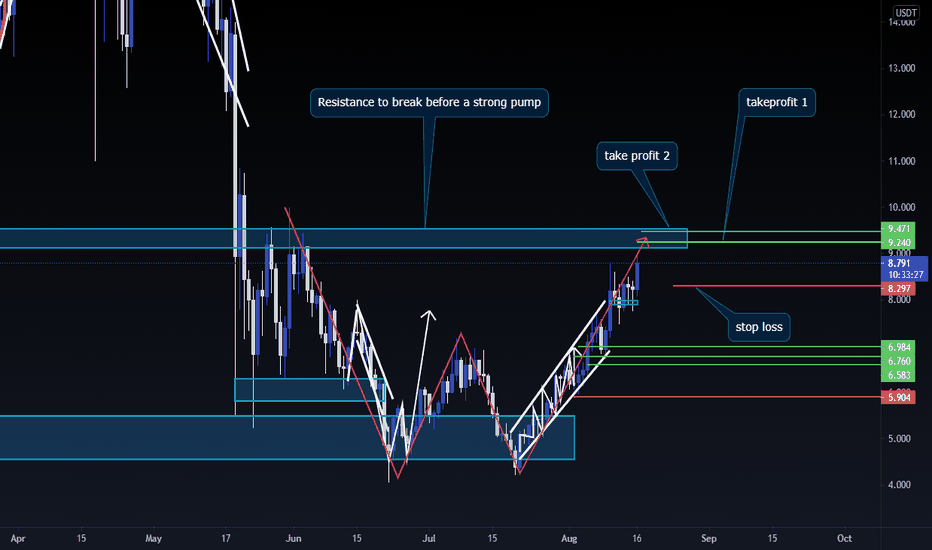Screen dimensions: 932x550
Task: Click the 12.000 price axis tick
Action: click(902, 114)
